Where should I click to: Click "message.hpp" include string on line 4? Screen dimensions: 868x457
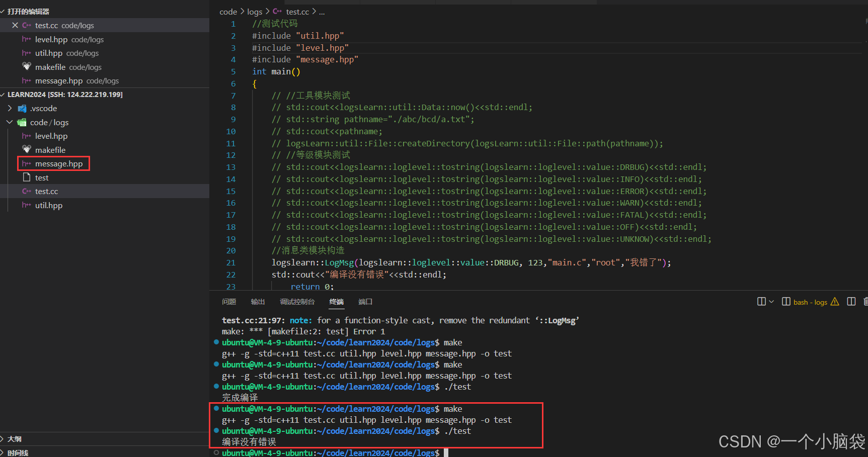tap(327, 59)
